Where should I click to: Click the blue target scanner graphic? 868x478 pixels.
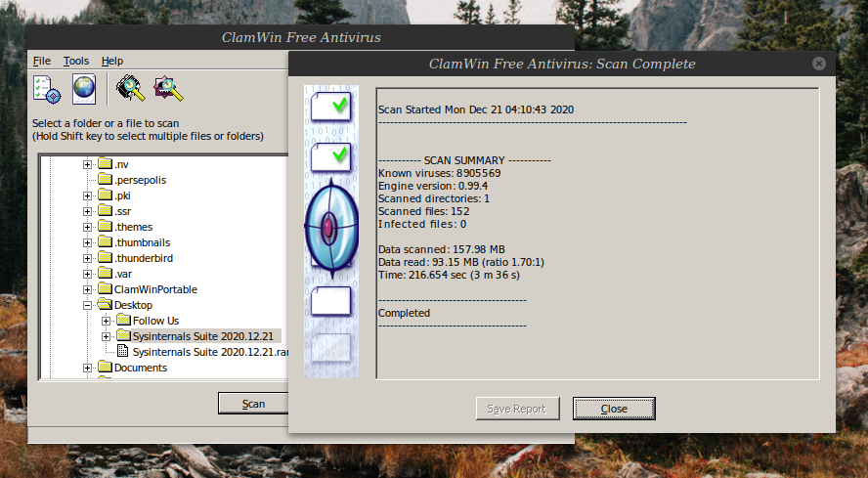331,228
